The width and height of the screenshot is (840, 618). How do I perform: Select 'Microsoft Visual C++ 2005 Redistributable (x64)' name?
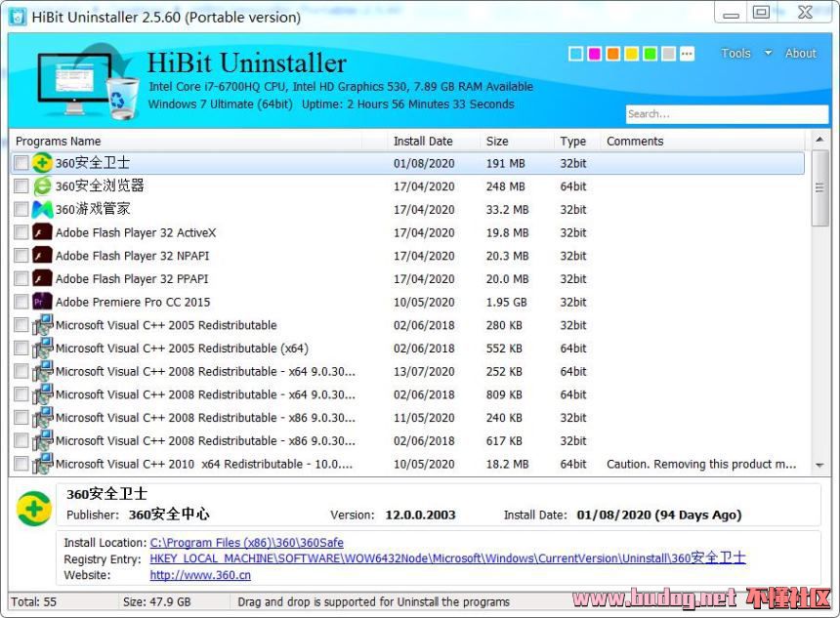[x=182, y=349]
